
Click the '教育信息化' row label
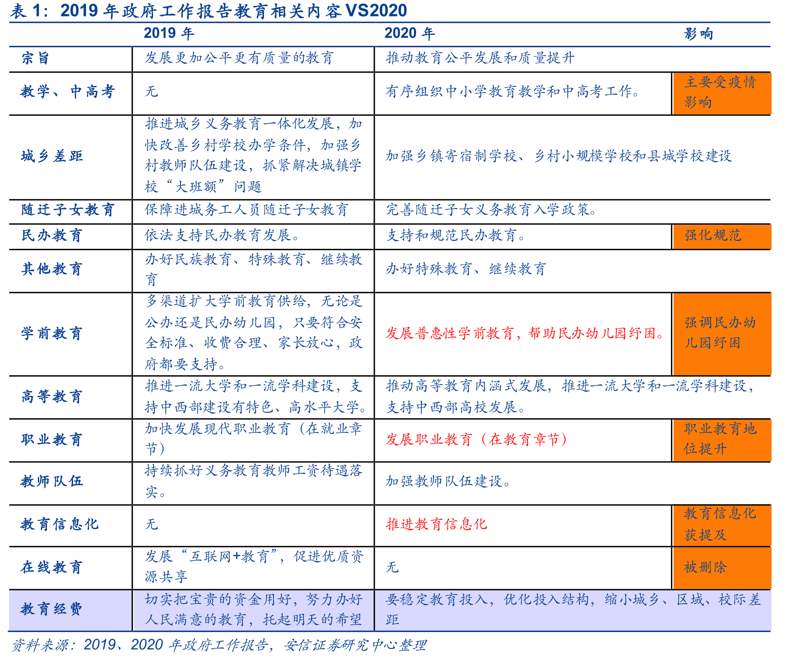click(x=60, y=524)
